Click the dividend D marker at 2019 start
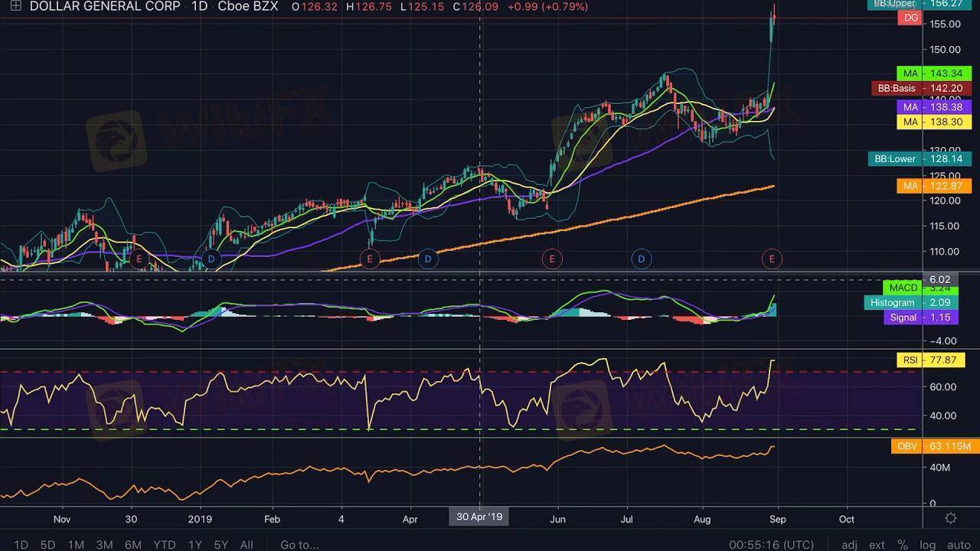This screenshot has height=551, width=980. tap(211, 259)
